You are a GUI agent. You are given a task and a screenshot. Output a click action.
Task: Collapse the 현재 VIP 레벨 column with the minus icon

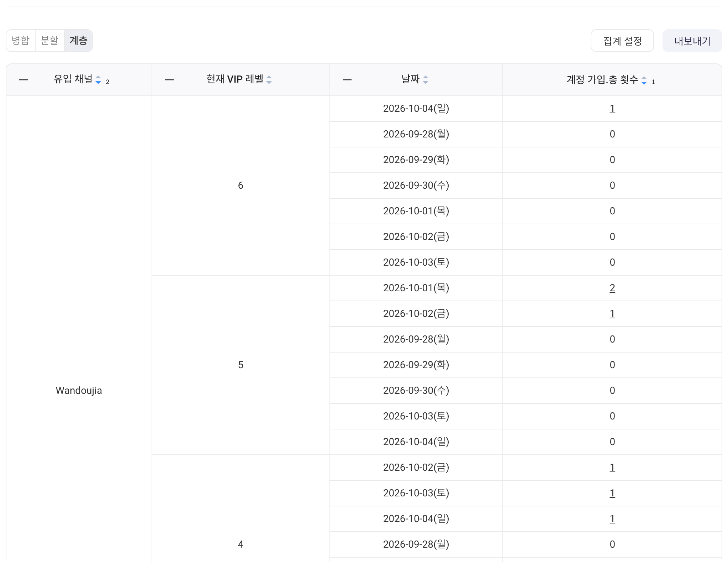pos(169,80)
